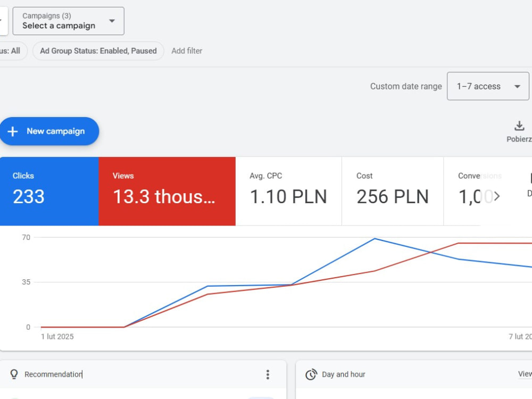Click the 70 value on chart axis
This screenshot has width=532, height=399.
coord(26,237)
